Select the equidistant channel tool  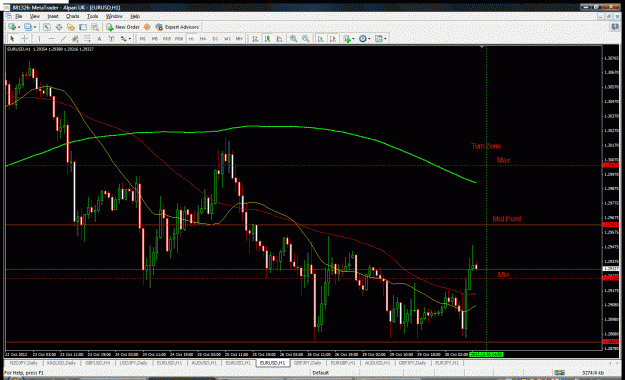[x=75, y=39]
